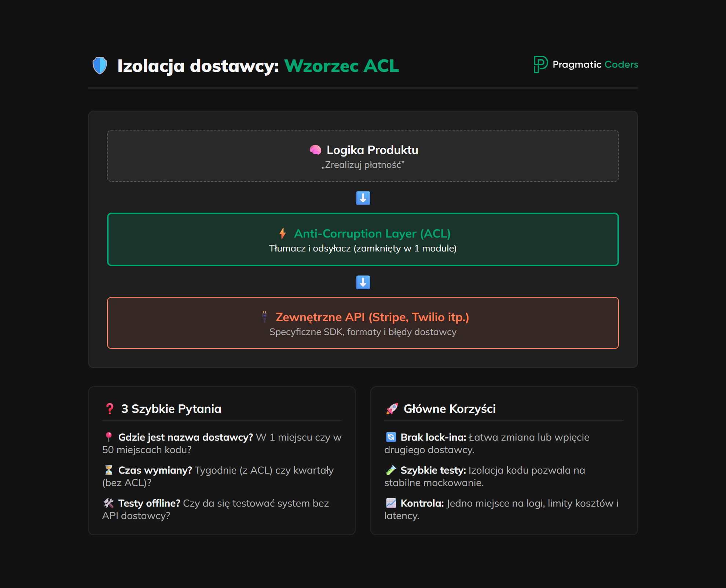Click the red pushpin icon
726x588 pixels.
click(x=109, y=437)
